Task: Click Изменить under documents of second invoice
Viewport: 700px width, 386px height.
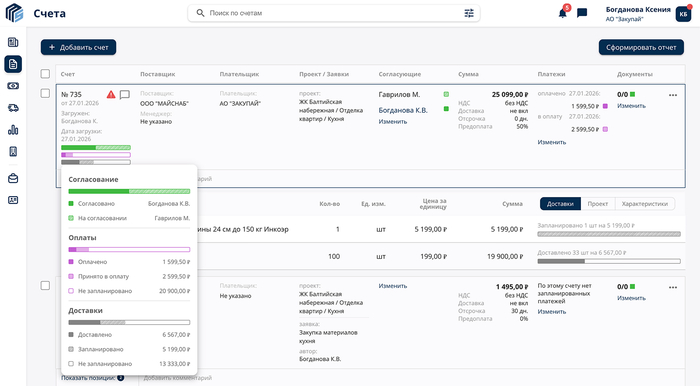Action: (631, 298)
